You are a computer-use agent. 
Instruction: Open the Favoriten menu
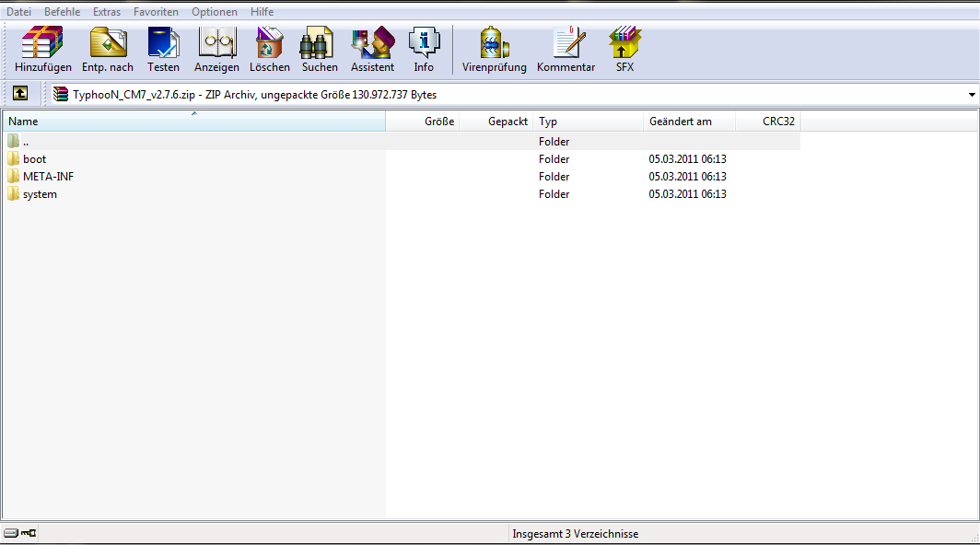(156, 12)
